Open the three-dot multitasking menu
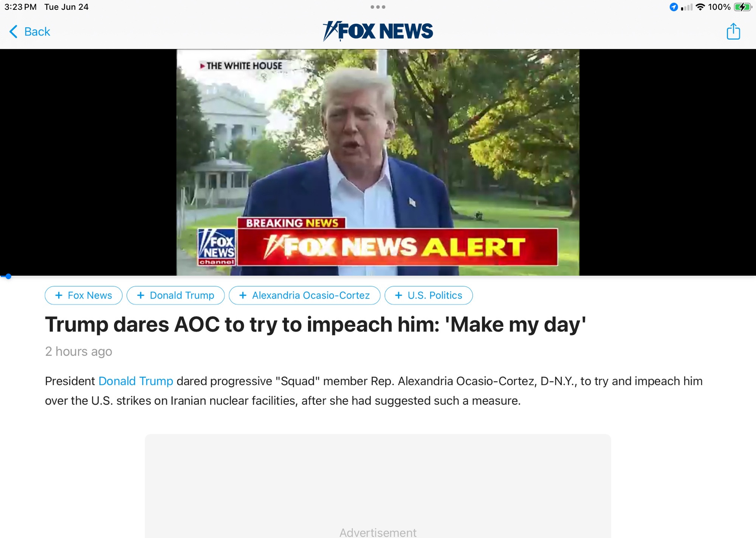The width and height of the screenshot is (756, 538). point(378,7)
